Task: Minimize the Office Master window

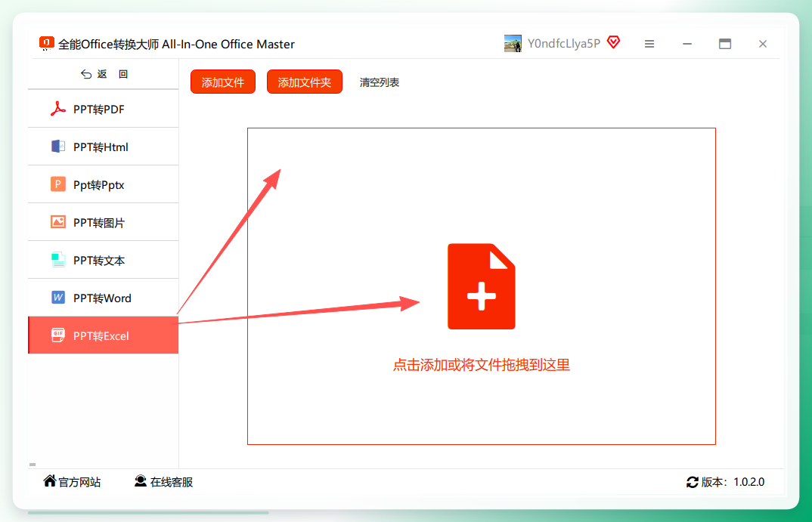Action: [687, 44]
